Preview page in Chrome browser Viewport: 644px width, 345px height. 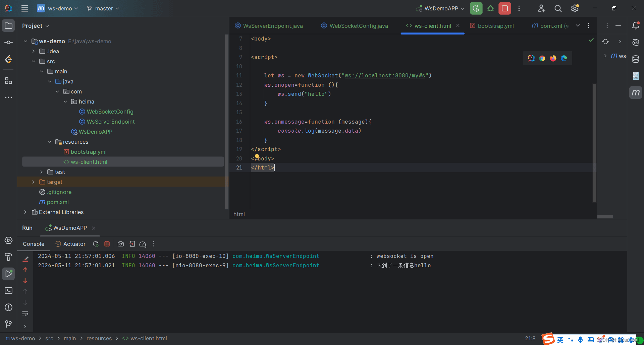coord(542,58)
